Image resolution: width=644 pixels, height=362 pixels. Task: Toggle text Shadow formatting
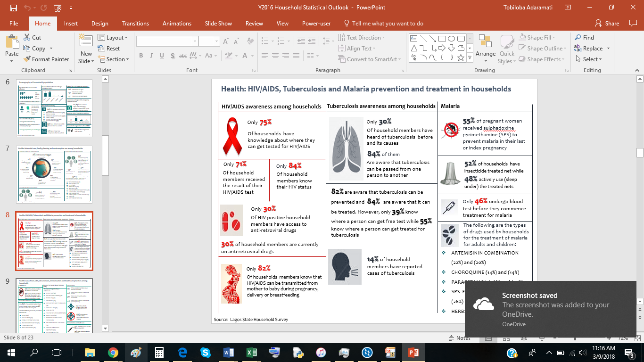pyautogui.click(x=173, y=56)
